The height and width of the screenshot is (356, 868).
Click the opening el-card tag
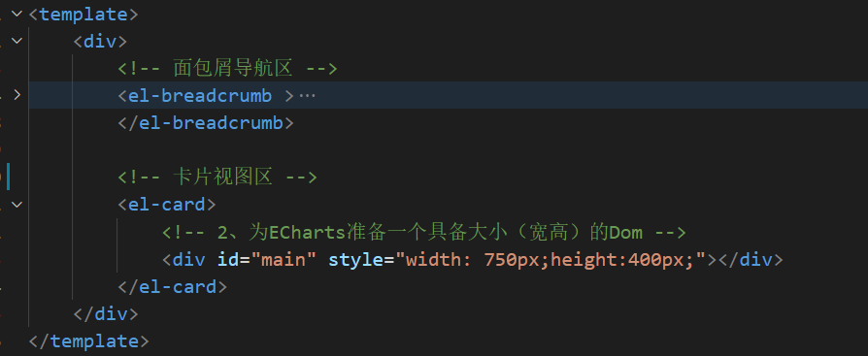(x=167, y=205)
